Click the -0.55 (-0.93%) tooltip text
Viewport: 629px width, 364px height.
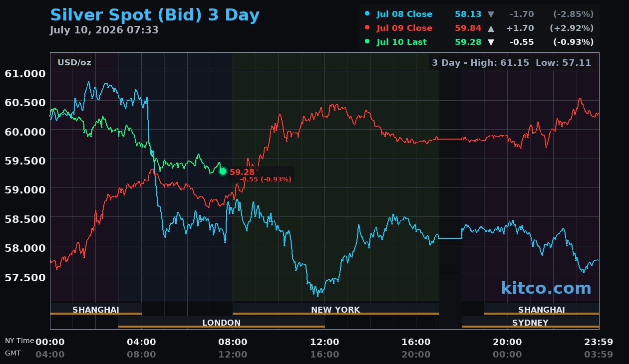pos(266,180)
